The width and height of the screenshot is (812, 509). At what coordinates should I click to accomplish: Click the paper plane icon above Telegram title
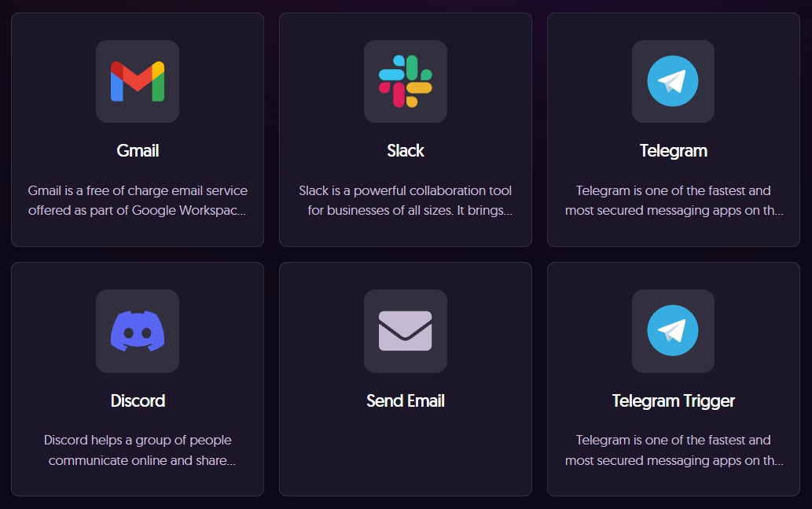pos(673,82)
